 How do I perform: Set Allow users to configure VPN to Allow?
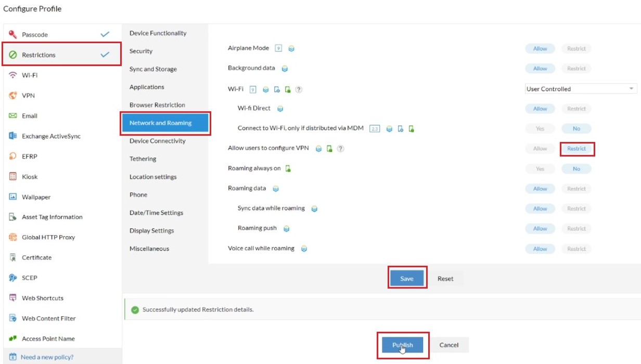[540, 149]
